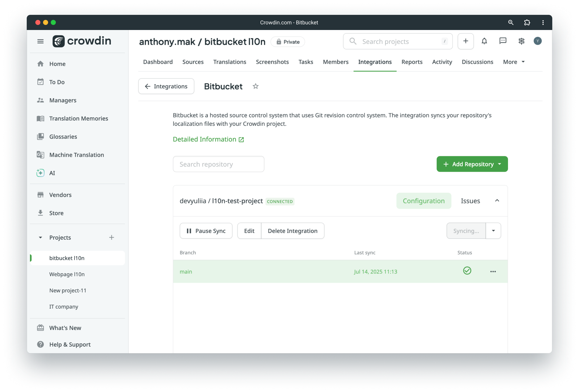Open Translation Memories

[x=78, y=118]
